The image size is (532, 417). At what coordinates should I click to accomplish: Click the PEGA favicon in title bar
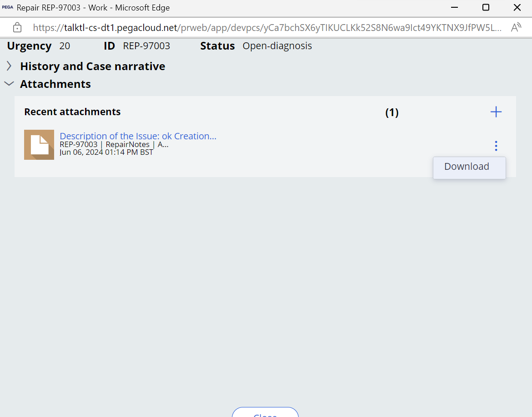point(8,8)
